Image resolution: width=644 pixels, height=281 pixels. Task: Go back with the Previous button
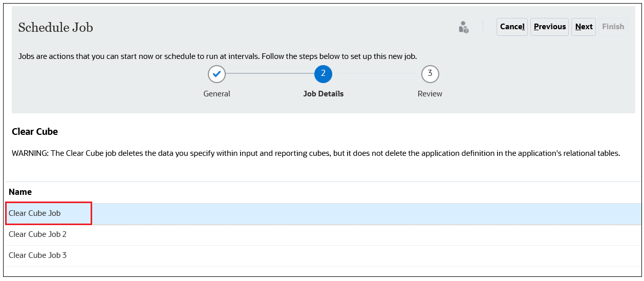550,27
